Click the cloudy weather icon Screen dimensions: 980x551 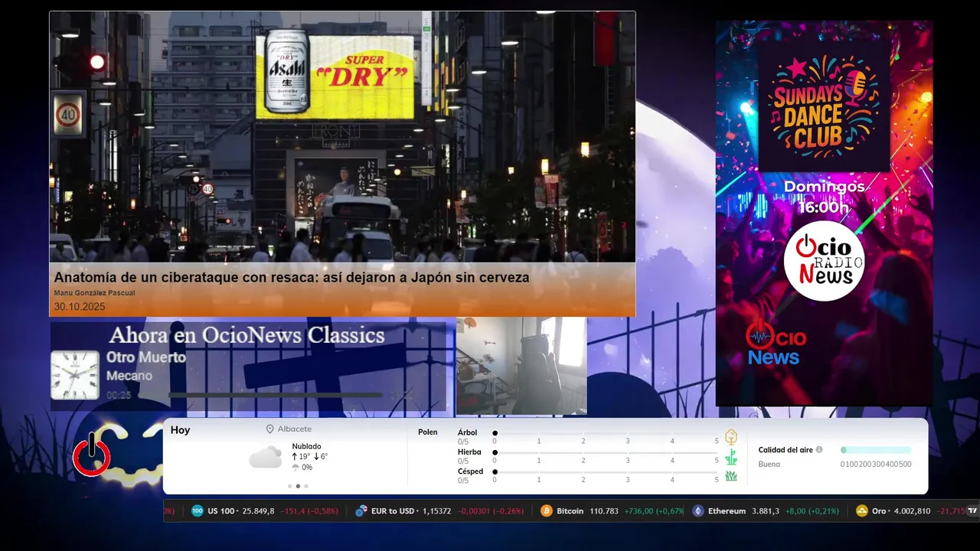click(265, 458)
